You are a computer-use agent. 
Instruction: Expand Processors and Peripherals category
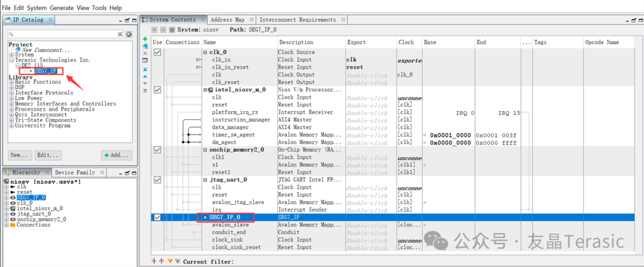pos(12,109)
